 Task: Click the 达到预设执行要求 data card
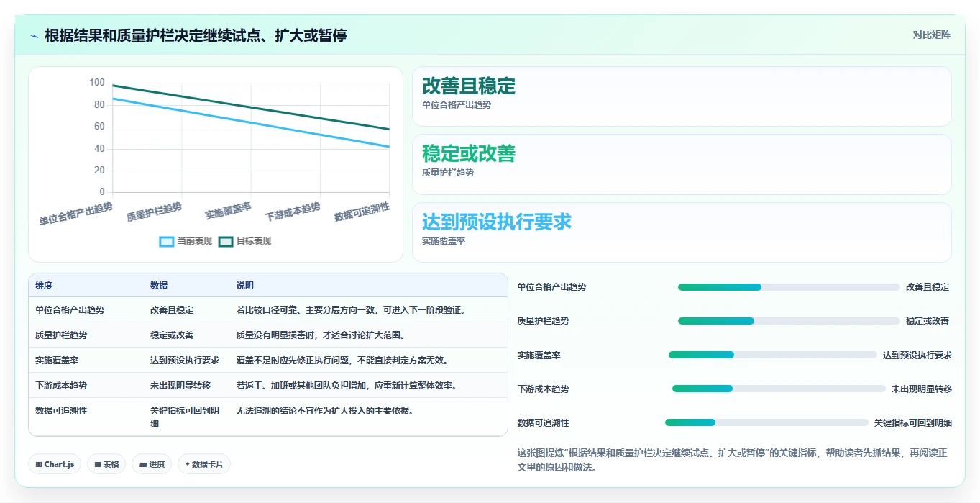tap(681, 232)
